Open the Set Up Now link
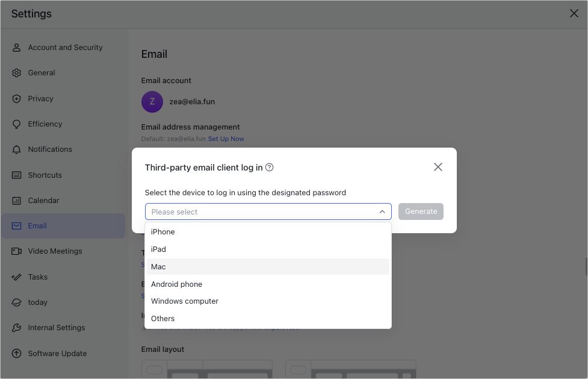 point(226,139)
